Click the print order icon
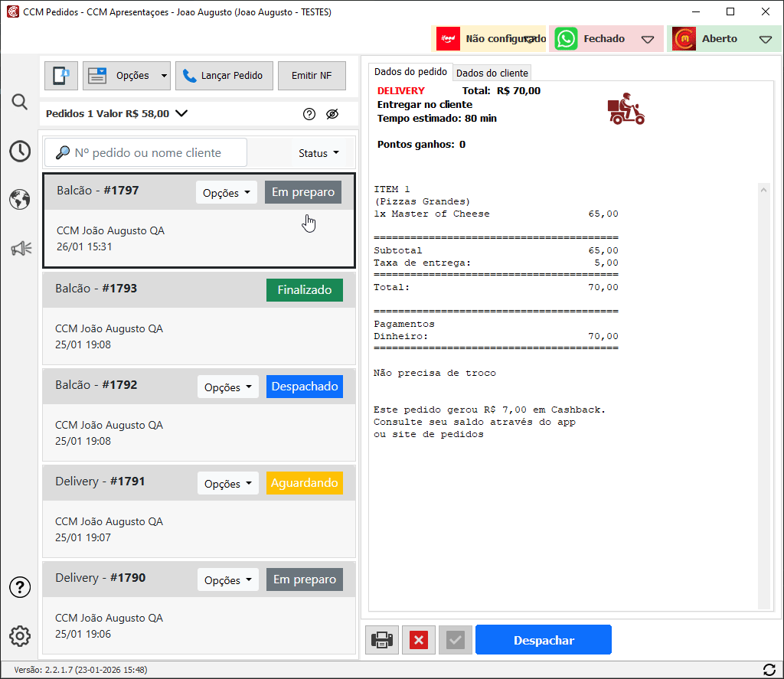This screenshot has width=784, height=679. tap(382, 640)
